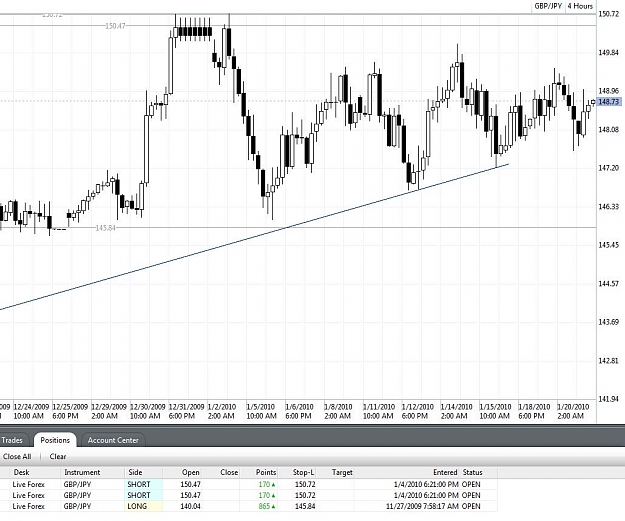Sort by the Points column header
The height and width of the screenshot is (521, 625).
(266, 472)
